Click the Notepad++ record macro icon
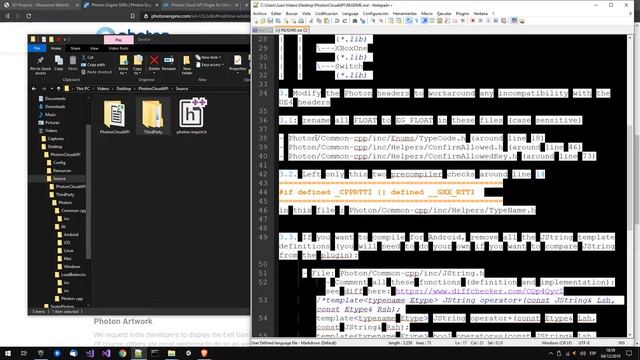This screenshot has width=640, height=360. tap(473, 21)
